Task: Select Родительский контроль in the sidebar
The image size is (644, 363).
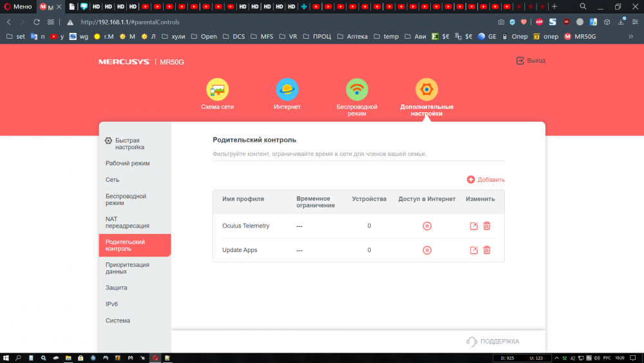Action: click(135, 246)
